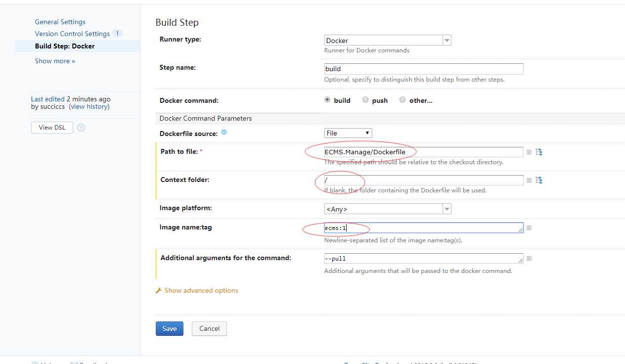Open the view history link
Image resolution: width=625 pixels, height=364 pixels.
[89, 106]
